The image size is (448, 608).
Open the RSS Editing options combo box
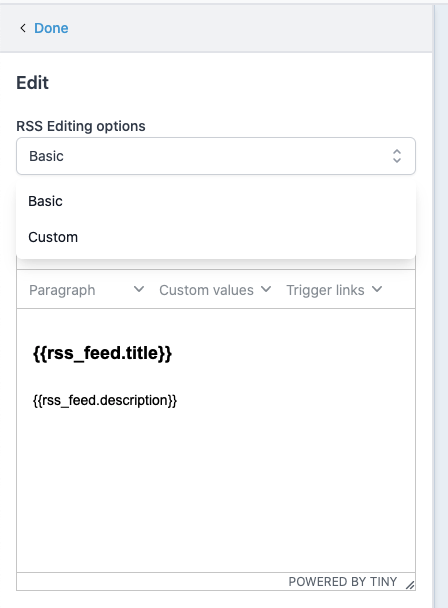pos(216,156)
